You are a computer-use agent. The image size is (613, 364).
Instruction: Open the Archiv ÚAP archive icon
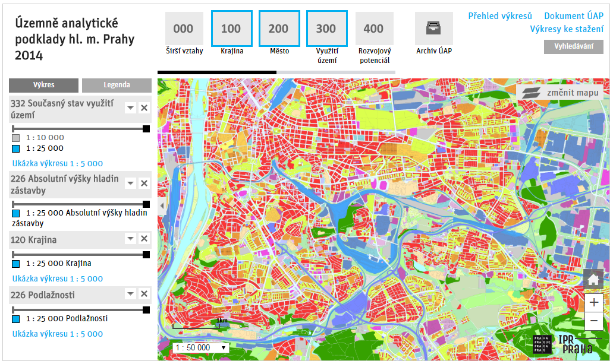point(433,29)
